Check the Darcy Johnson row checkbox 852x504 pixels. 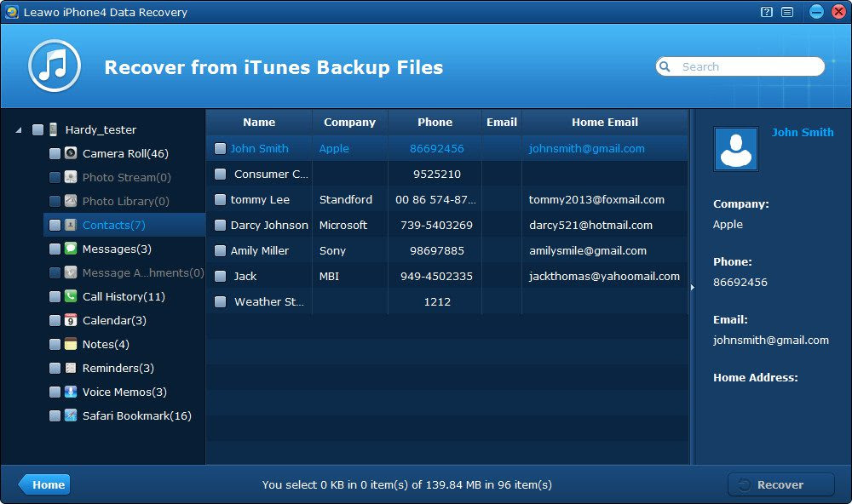click(x=220, y=226)
